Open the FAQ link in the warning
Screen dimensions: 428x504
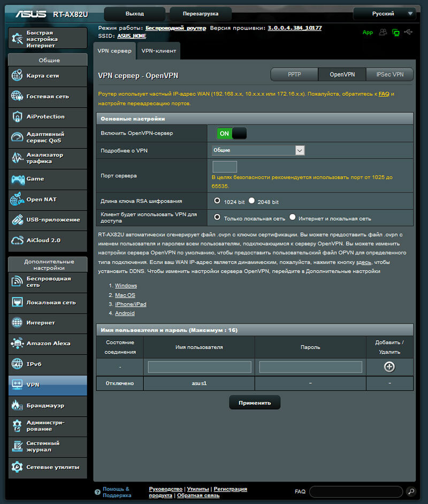[x=384, y=94]
